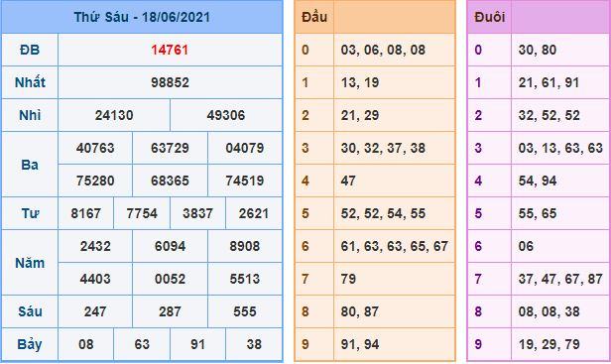Click the header 'Thứ Sáu - 18/06/2021'
The width and height of the screenshot is (611, 364).
pos(142,17)
